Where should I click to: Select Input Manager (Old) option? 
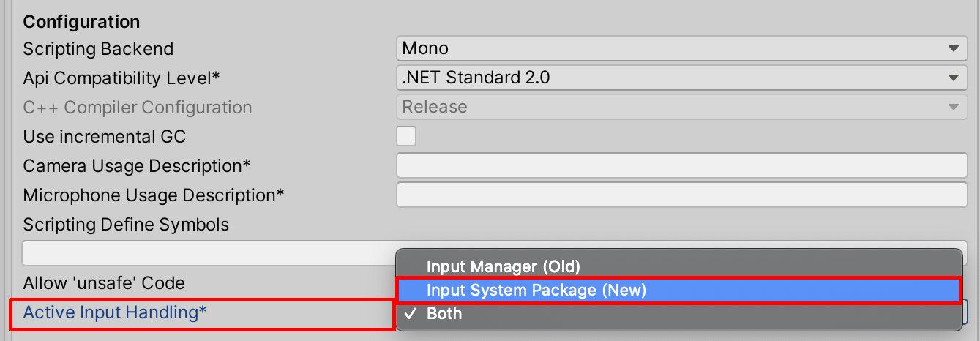tap(503, 266)
